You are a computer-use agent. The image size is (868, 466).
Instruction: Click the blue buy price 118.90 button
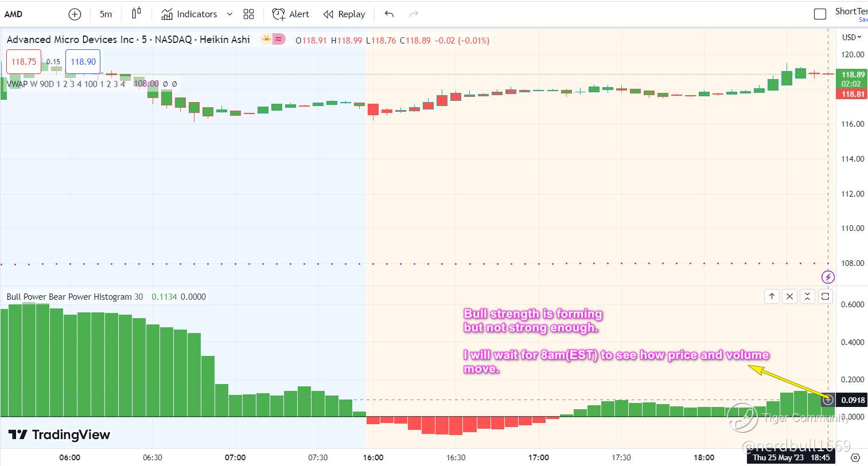click(83, 62)
